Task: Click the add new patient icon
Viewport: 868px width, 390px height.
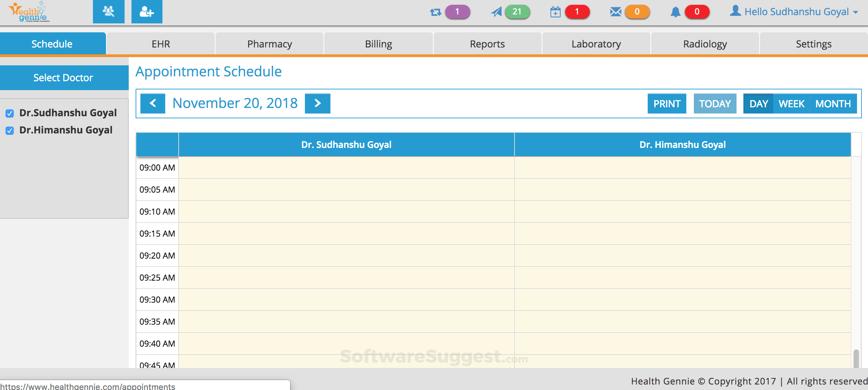Action: 147,12
